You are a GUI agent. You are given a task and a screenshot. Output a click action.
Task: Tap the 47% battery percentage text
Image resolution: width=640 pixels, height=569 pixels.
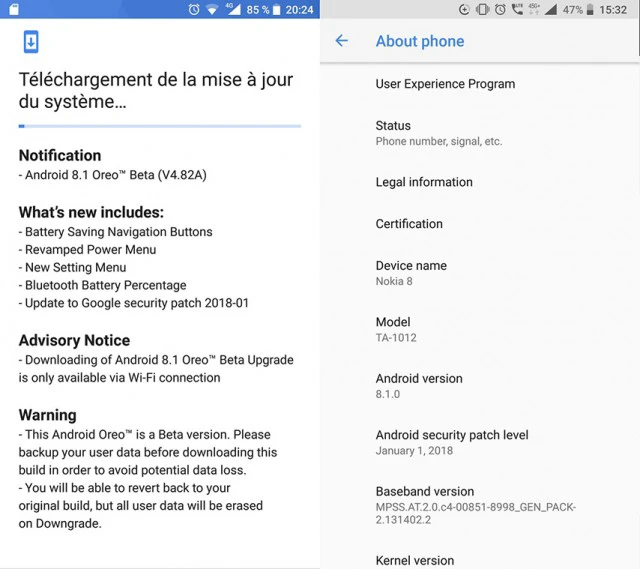click(x=573, y=9)
